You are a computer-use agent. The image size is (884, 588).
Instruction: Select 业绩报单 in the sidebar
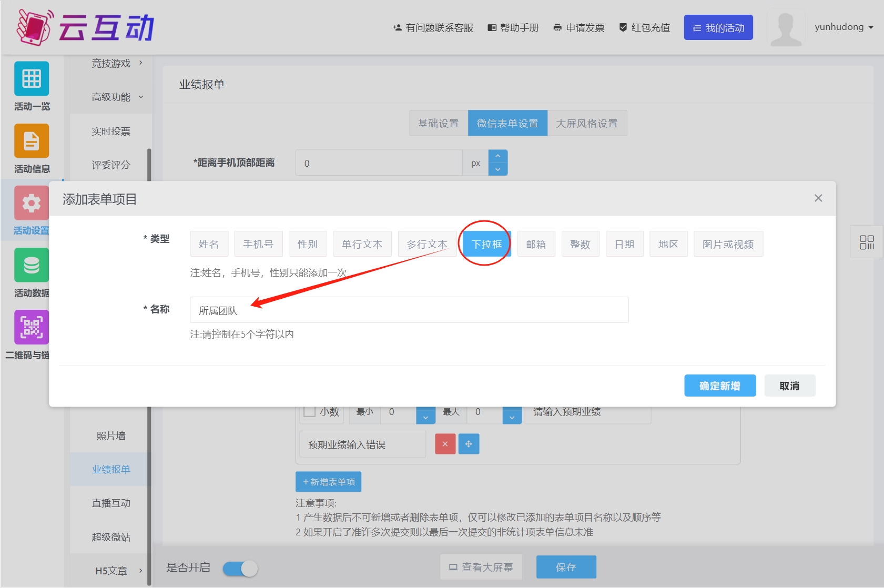pyautogui.click(x=111, y=469)
